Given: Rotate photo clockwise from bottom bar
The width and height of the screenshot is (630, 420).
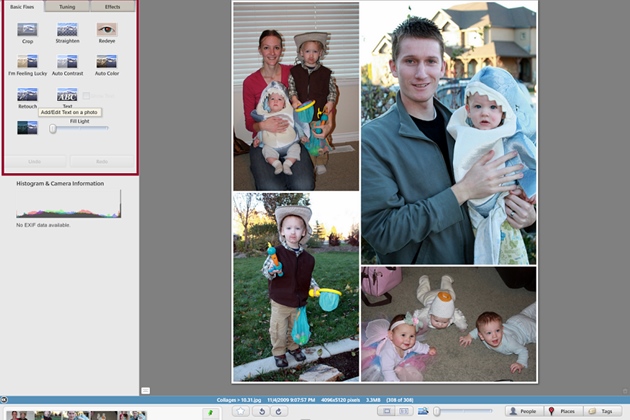Looking at the screenshot, I should pos(282,411).
